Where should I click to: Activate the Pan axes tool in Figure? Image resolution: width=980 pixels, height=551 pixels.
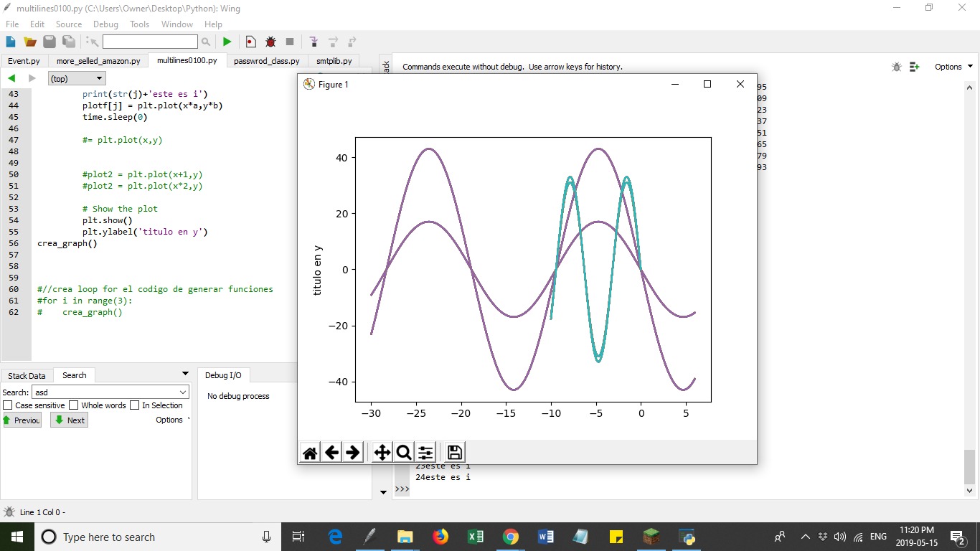point(382,452)
